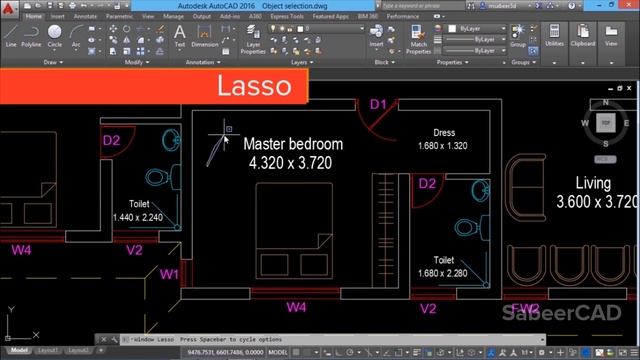Select the Line tool

11,36
